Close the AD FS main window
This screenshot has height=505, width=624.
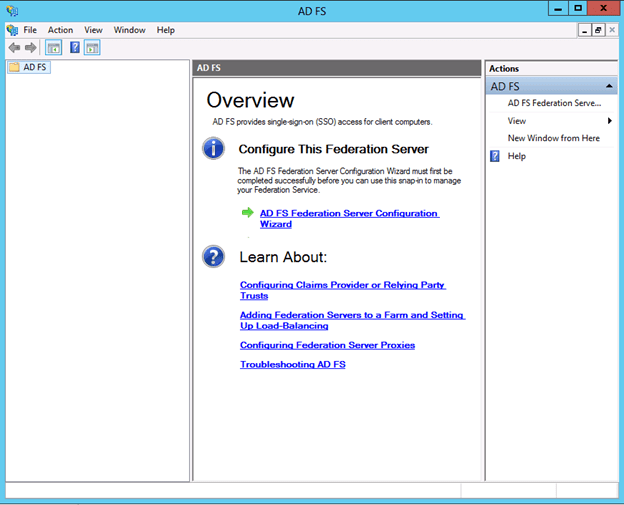click(x=603, y=9)
